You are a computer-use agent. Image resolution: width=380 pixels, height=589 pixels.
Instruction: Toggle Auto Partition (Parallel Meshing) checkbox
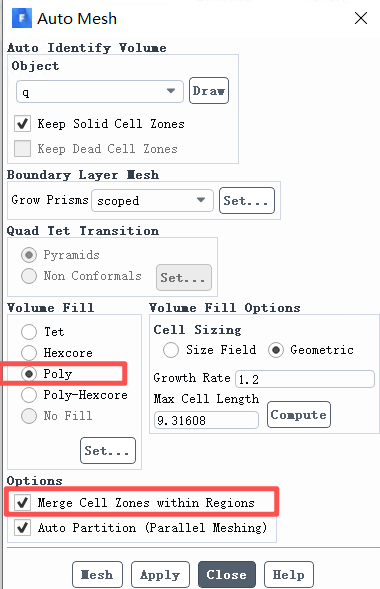22,527
